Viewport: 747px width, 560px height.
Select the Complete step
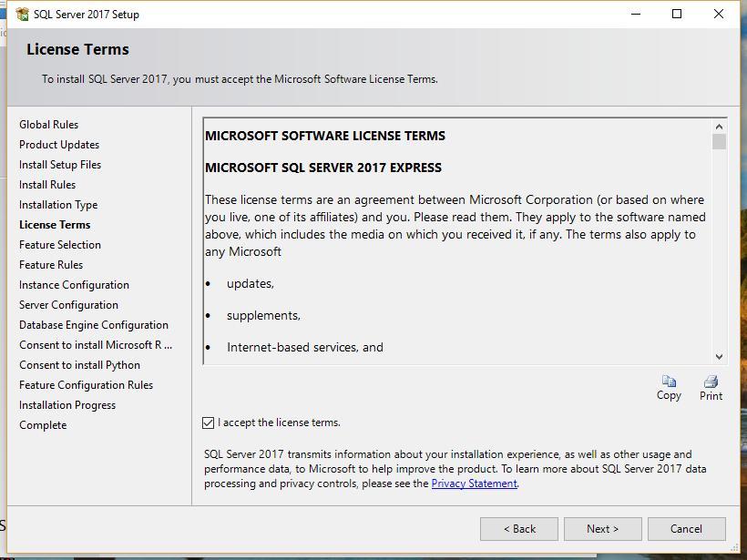[x=43, y=424]
